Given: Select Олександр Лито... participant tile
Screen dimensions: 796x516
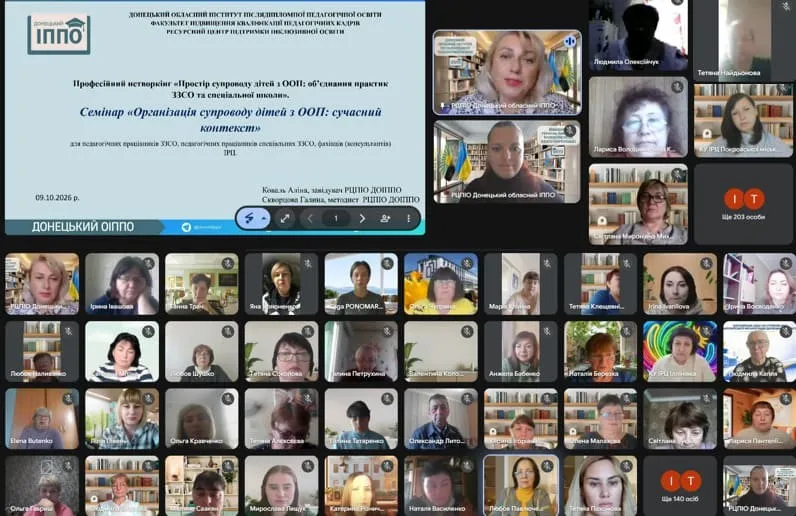Looking at the screenshot, I should tap(441, 419).
